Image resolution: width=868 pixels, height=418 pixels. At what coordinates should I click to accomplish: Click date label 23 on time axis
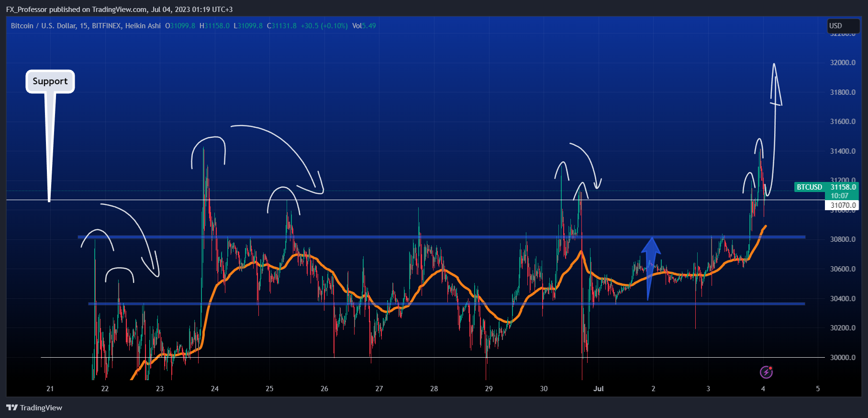point(160,389)
